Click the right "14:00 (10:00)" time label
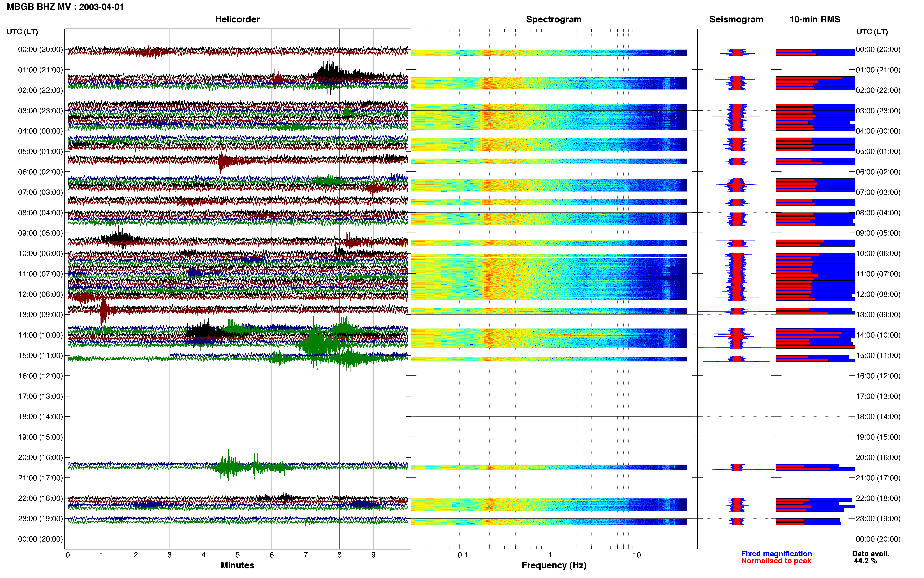Screen dimensions: 924x578 878,335
